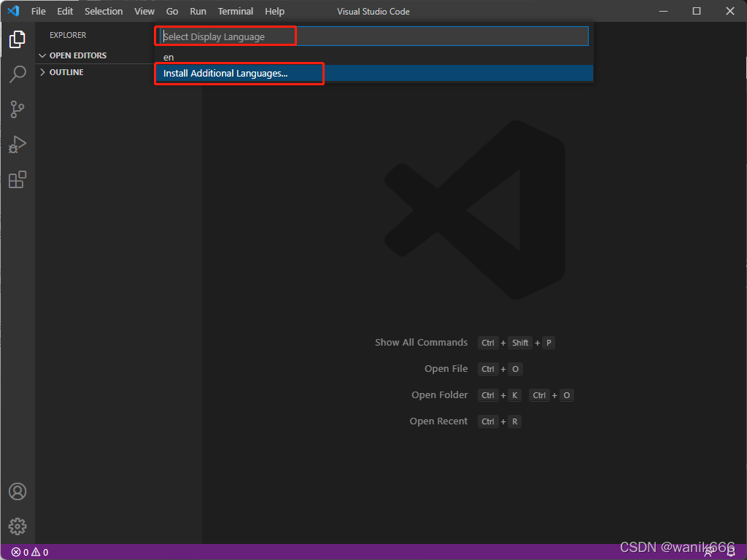Focus the Select Display Language input
Image resolution: width=747 pixels, height=560 pixels.
(x=374, y=36)
